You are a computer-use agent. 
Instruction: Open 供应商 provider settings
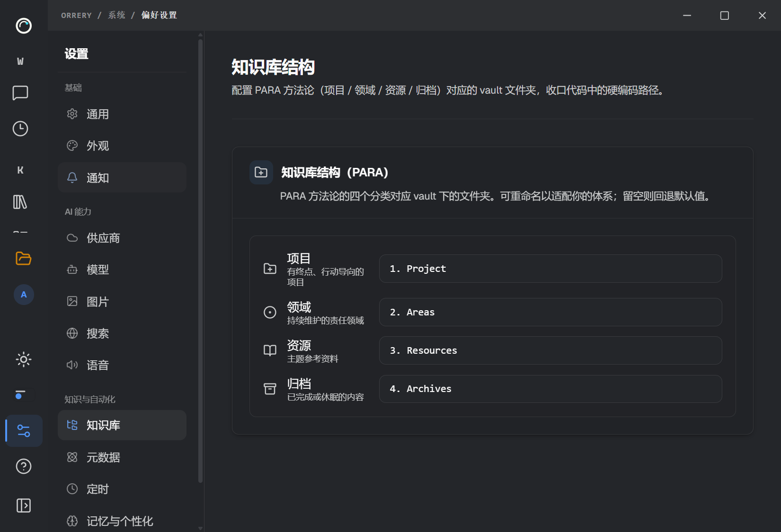tap(122, 238)
